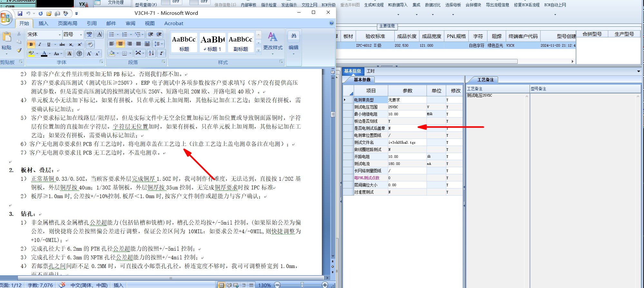Screen dimensions: 644x288
Task: Toggle character border A button
Action: [99, 34]
